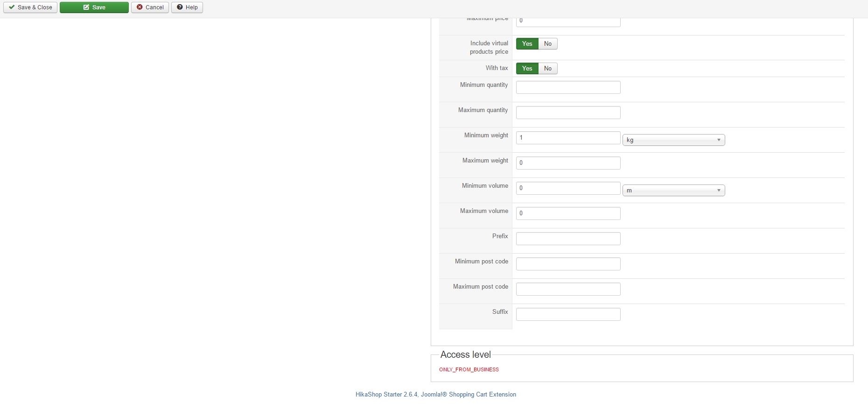Click the green Save button icon
This screenshot has height=404, width=868.
coord(86,7)
